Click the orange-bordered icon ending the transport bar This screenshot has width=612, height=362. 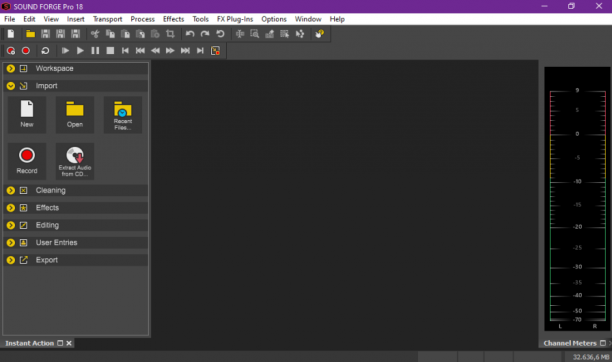(x=215, y=51)
